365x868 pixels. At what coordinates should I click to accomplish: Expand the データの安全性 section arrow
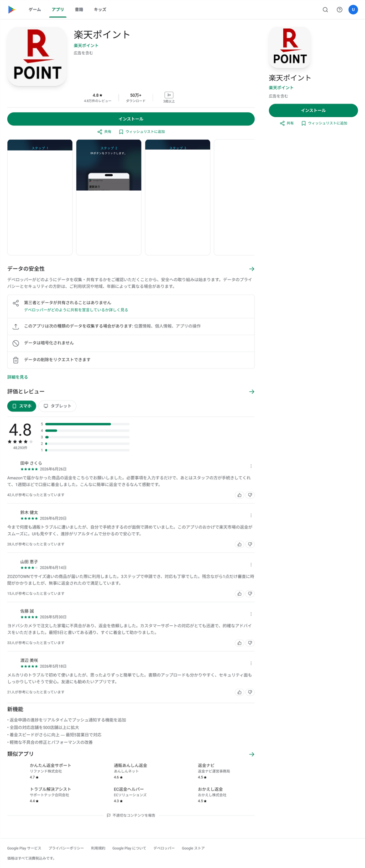(x=251, y=269)
